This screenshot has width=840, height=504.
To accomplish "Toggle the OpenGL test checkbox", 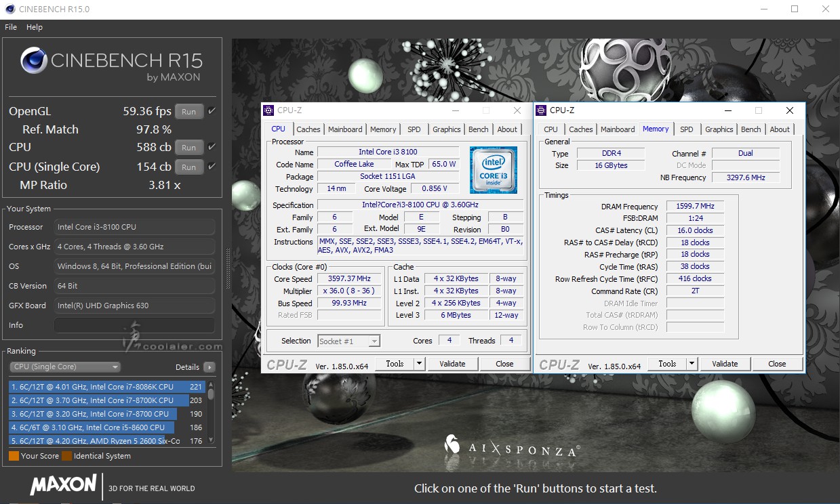I will pyautogui.click(x=212, y=111).
